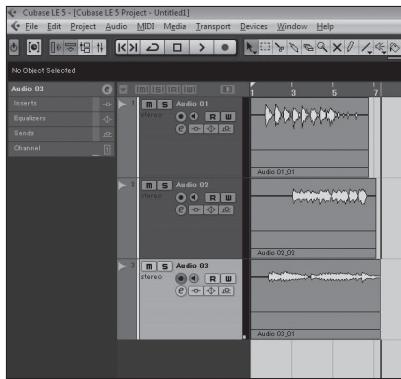
Task: Open Audio 03 equalizer state button
Action: click(x=211, y=291)
